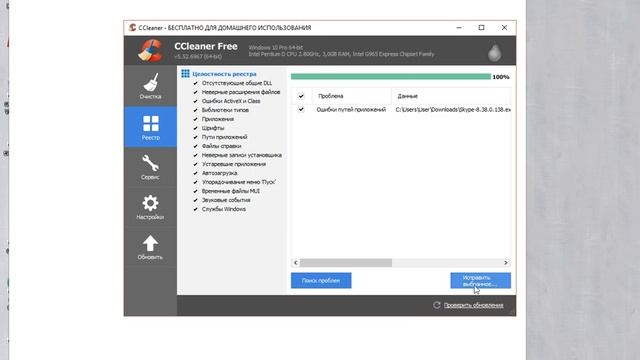Viewport: 640px width, 360px height.
Task: Click the pear icon in header
Action: click(x=495, y=52)
